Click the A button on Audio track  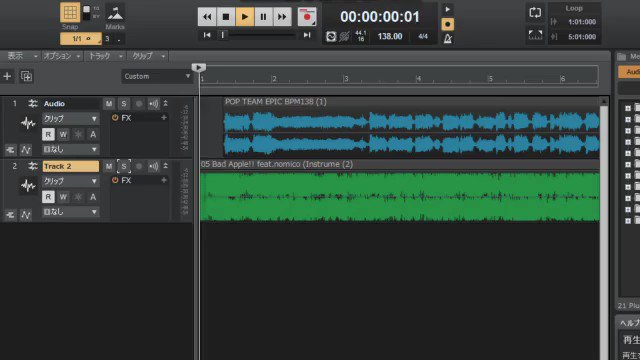click(x=93, y=134)
